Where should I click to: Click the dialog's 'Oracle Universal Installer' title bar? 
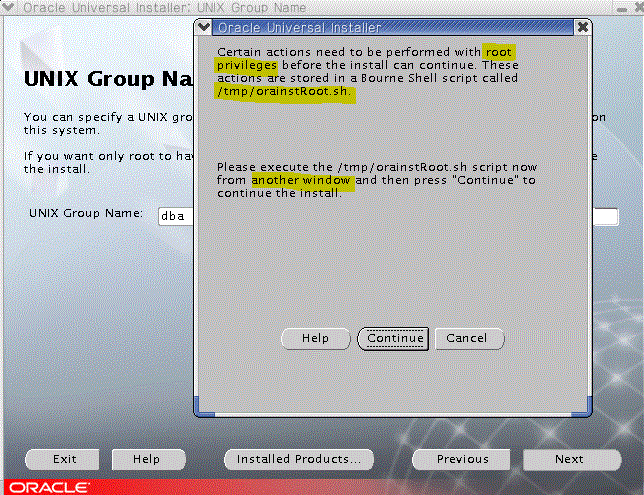click(392, 28)
